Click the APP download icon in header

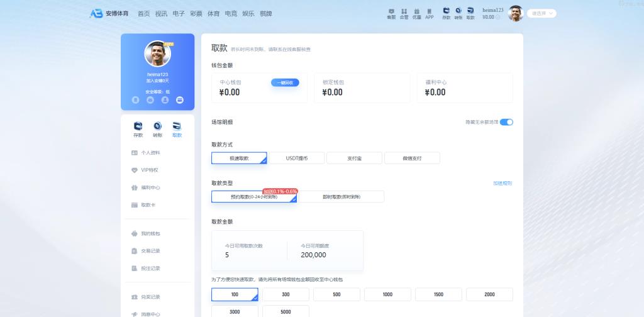[430, 13]
